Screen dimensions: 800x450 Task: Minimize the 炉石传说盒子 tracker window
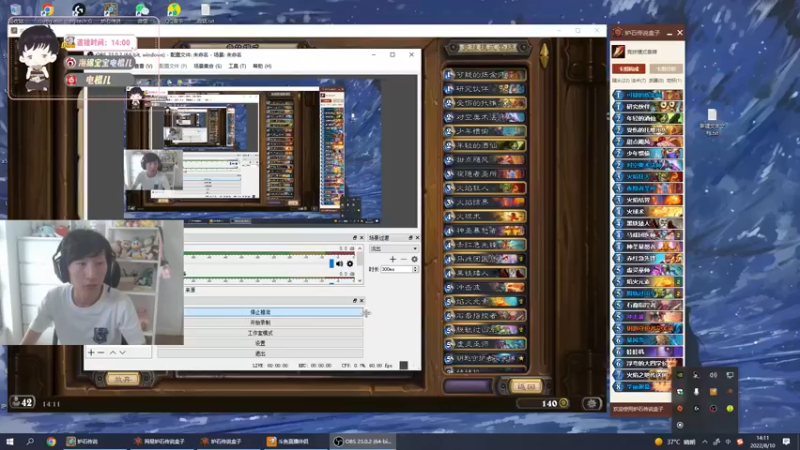pos(669,33)
